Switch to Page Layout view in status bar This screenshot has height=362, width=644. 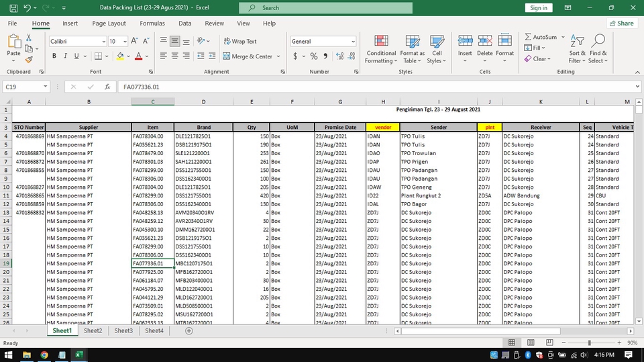click(531, 343)
